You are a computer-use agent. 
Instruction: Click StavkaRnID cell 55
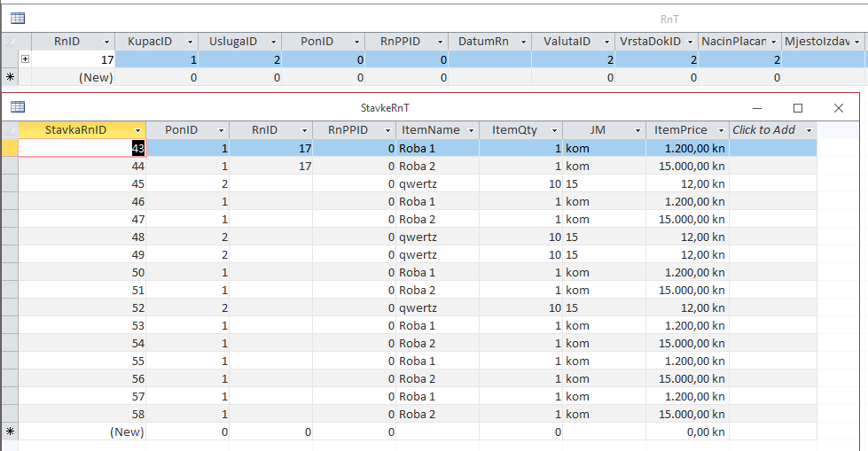pyautogui.click(x=82, y=361)
